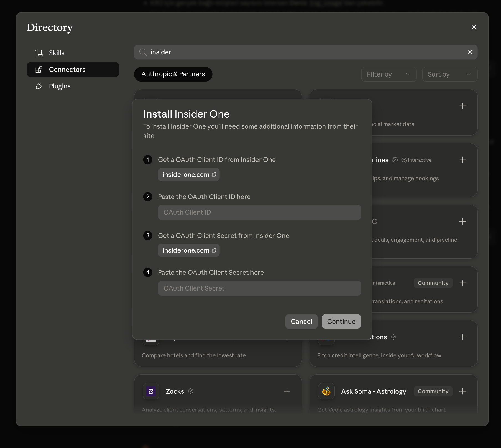Click 'Analyze client conversations' description
Image resolution: width=501 pixels, height=448 pixels.
pos(209,410)
